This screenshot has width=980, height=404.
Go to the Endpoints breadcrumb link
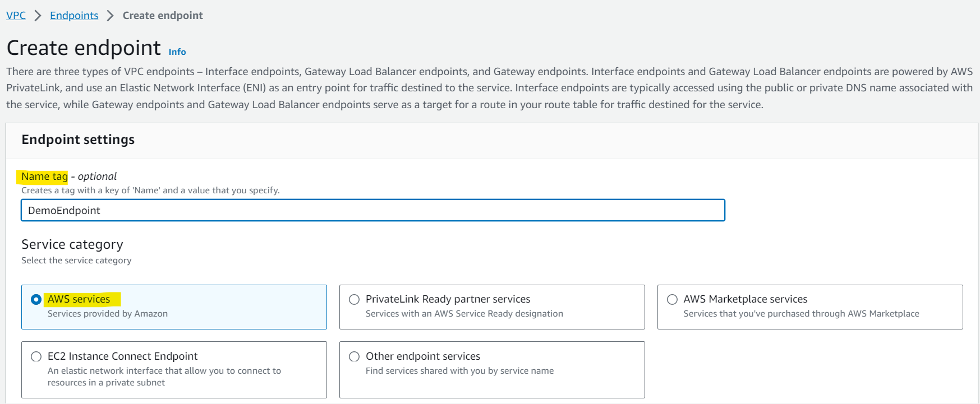74,16
